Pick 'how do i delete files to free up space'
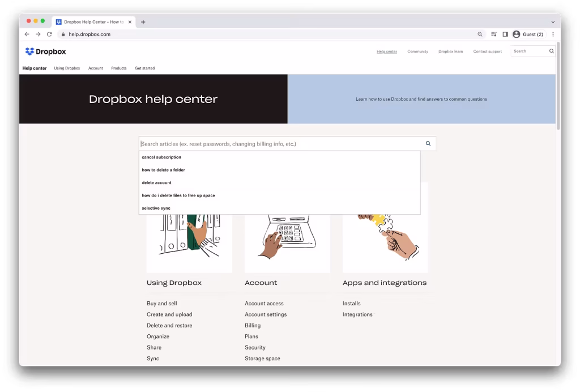Image resolution: width=580 pixels, height=392 pixels. click(279, 195)
